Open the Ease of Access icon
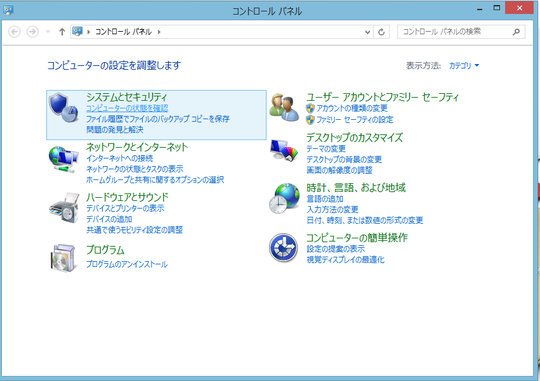This screenshot has width=540, height=381. [283, 248]
